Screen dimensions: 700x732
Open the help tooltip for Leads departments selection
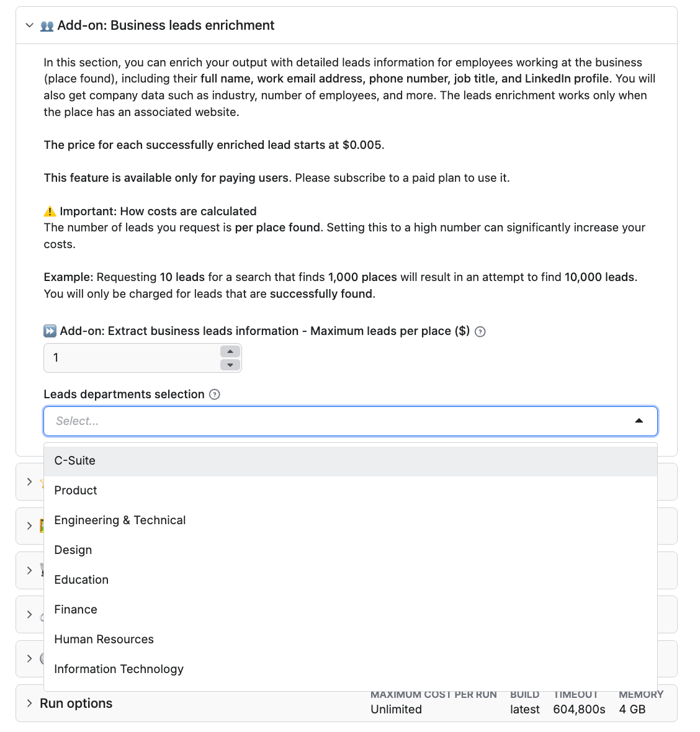click(214, 394)
